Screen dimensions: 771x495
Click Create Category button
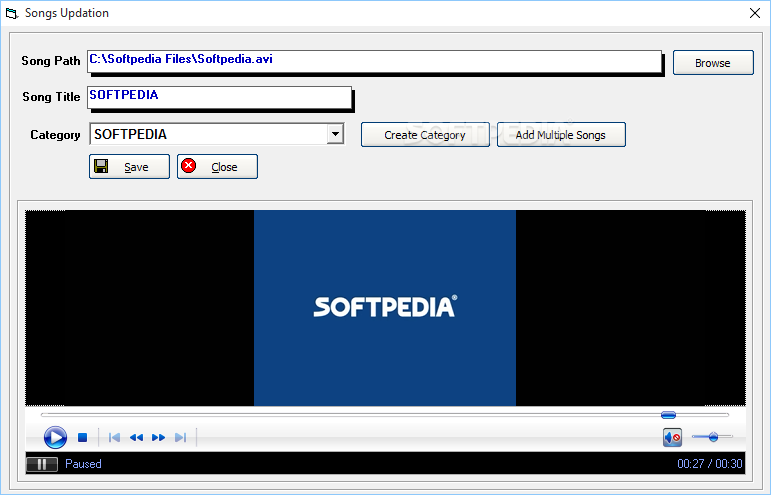click(425, 135)
